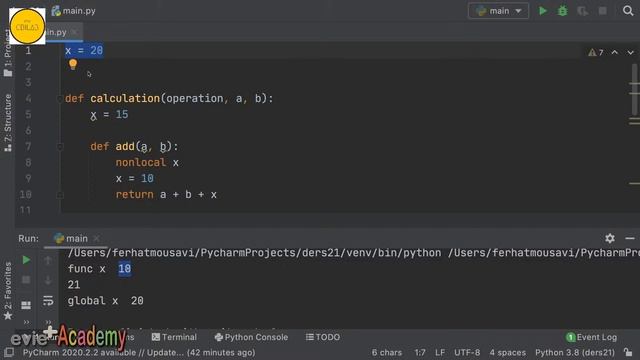640x360 pixels.
Task: Click the interpreter path line in console output
Action: (x=353, y=253)
